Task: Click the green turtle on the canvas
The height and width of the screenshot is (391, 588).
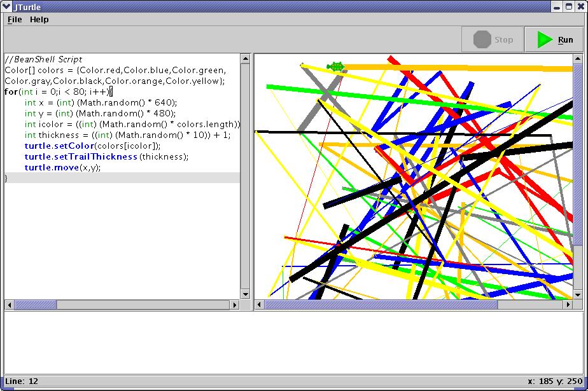Action: pyautogui.click(x=335, y=66)
